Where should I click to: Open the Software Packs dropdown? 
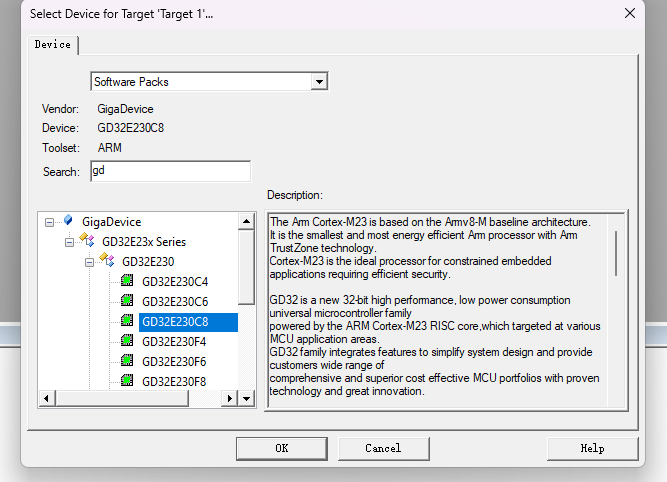(319, 81)
